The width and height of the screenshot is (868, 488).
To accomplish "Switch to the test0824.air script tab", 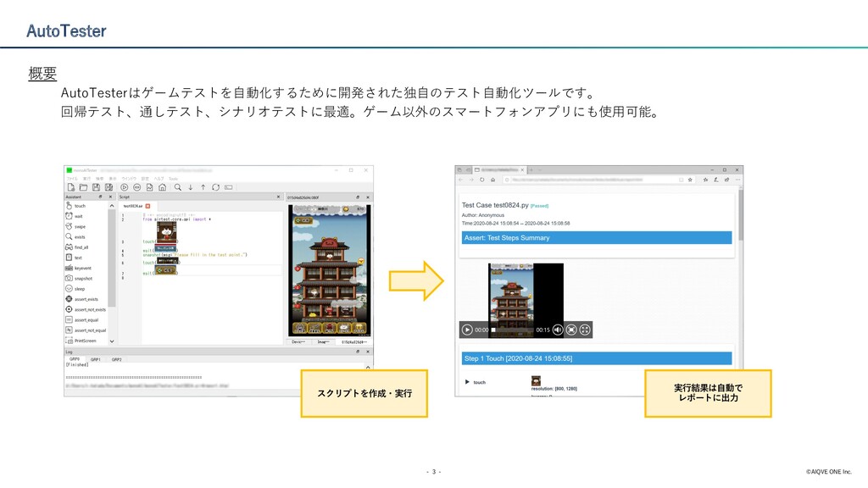I will (133, 206).
